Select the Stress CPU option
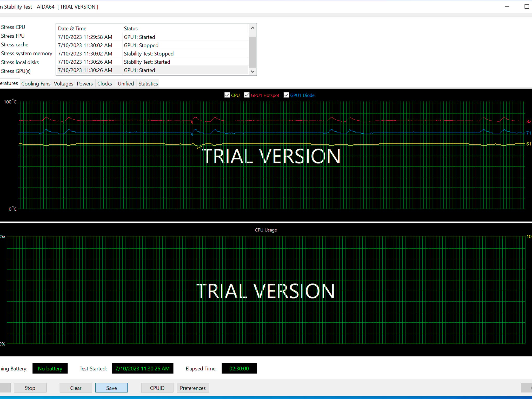This screenshot has width=532, height=399. [x=13, y=27]
